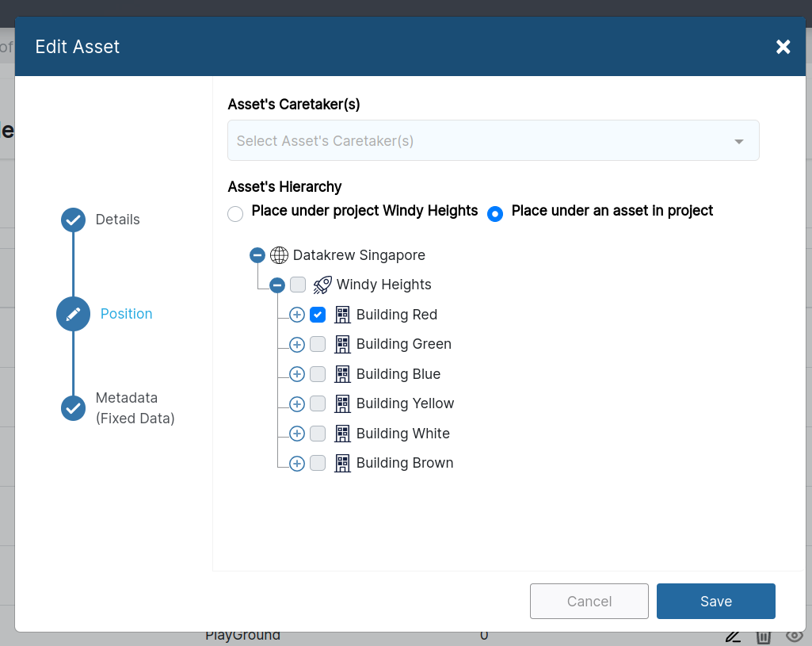Select Place under project Windy Heights radio
The width and height of the screenshot is (812, 646).
pos(235,213)
